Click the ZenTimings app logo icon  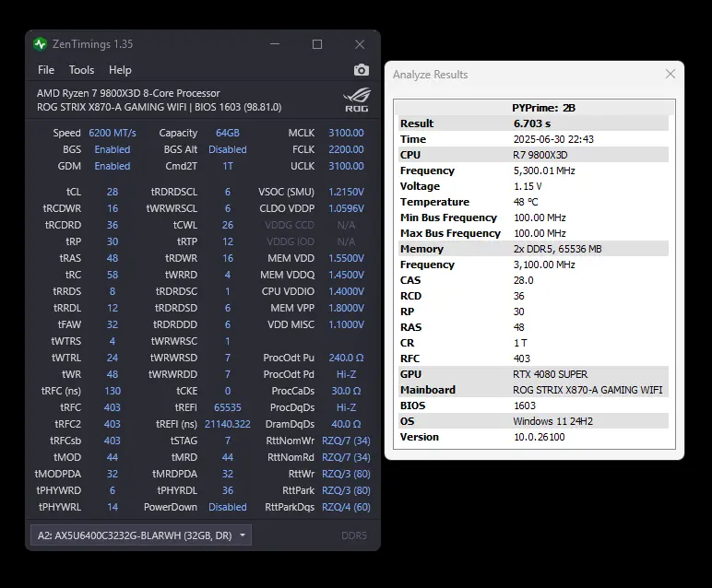point(41,44)
